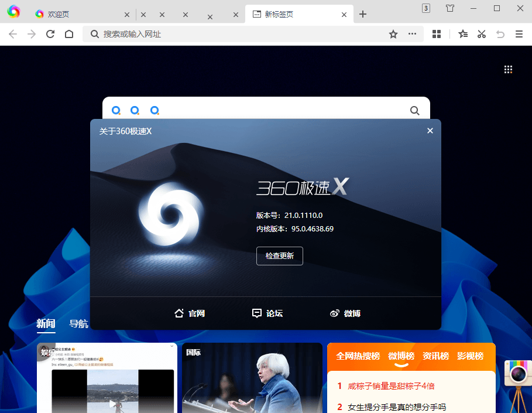The width and height of the screenshot is (532, 413).
Task: Open the favorites bar star-list icon
Action: pos(462,34)
